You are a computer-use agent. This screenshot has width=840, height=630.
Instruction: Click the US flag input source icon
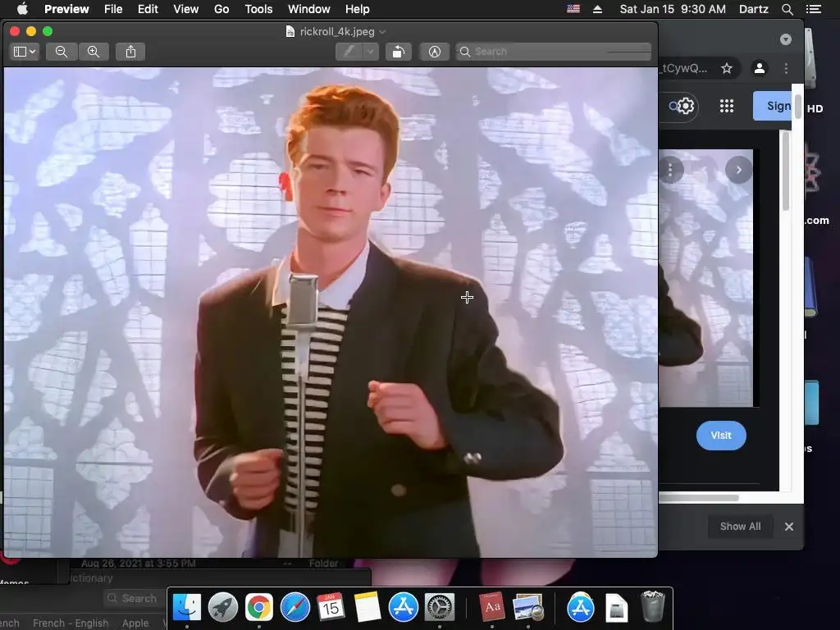pos(573,9)
